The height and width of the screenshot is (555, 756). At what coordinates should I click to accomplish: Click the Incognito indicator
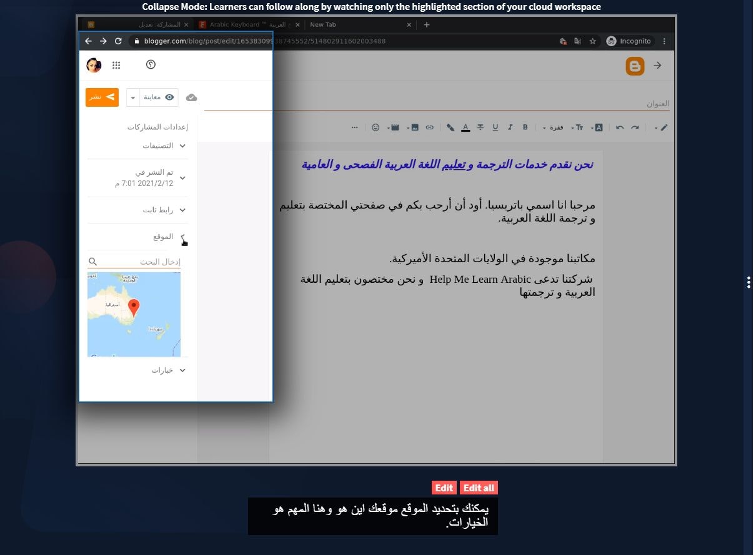click(629, 41)
